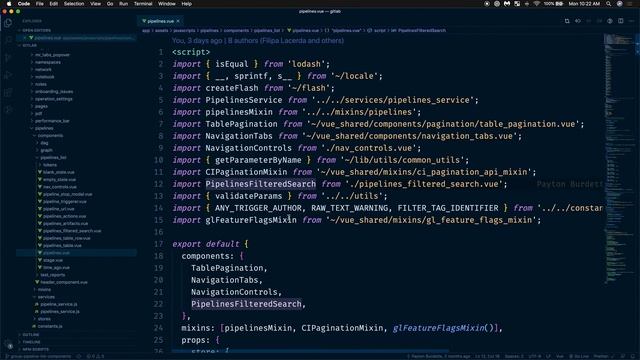Image resolution: width=640 pixels, height=360 pixels.
Task: Collapse the GITLAB workspace section
Action: point(29,45)
